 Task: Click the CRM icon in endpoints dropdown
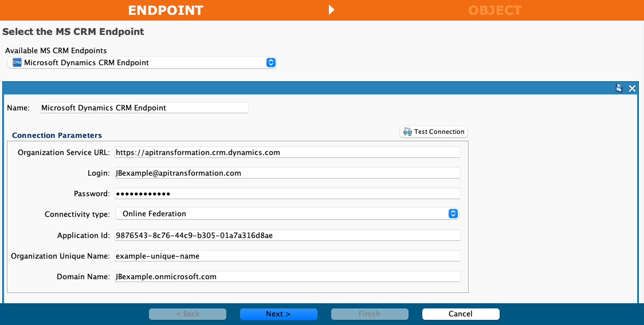[17, 62]
